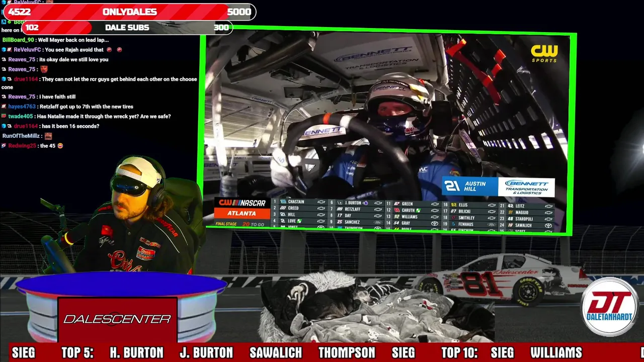Image resolution: width=644 pixels, height=362 pixels.
Task: Click "TOP 10:" in the bottom ticker
Action: 459,353
